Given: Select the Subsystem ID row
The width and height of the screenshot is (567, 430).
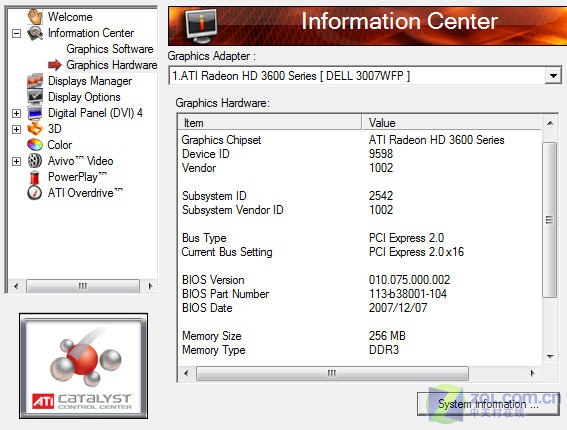Looking at the screenshot, I should point(360,196).
